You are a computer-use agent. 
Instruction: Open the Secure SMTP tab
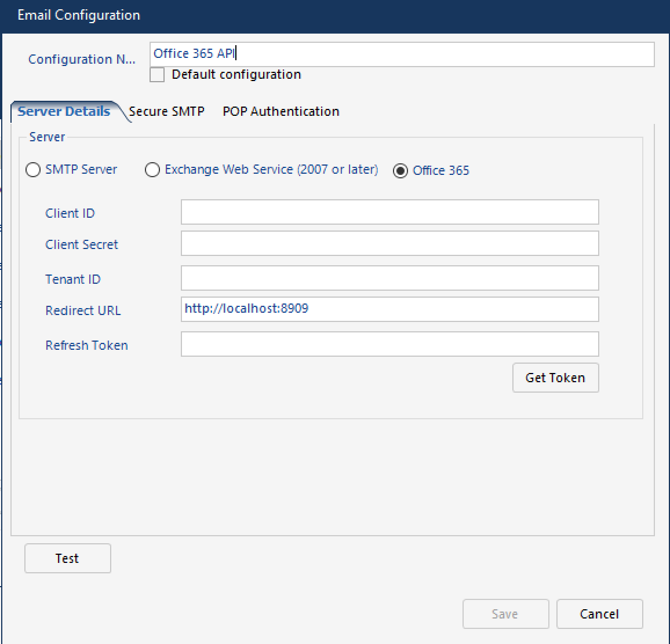(x=166, y=111)
